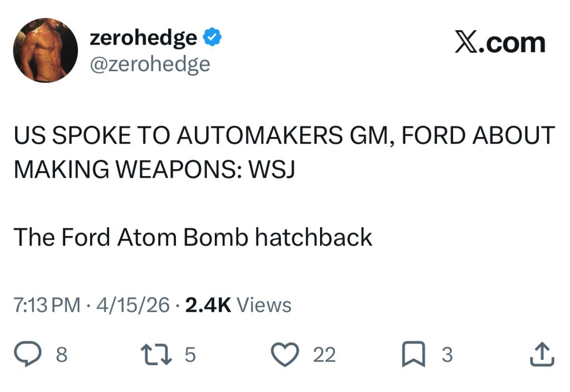Click the heart icon to like

[286, 354]
